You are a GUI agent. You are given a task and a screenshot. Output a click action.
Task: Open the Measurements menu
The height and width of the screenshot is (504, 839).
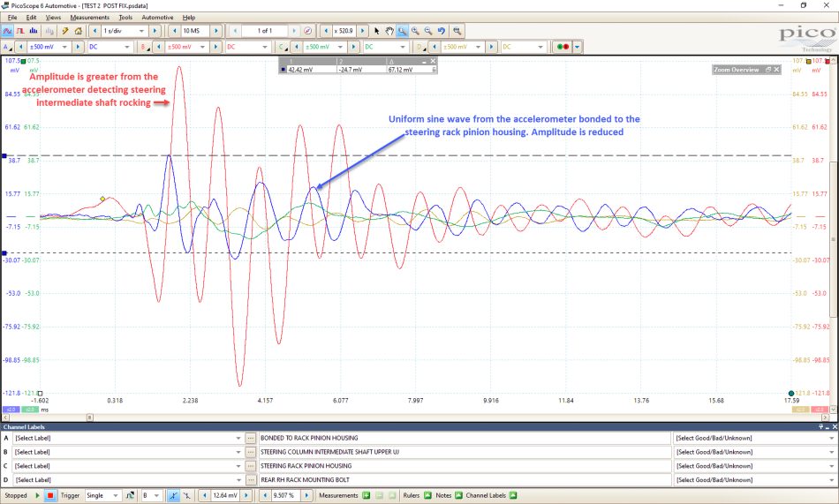pos(89,17)
